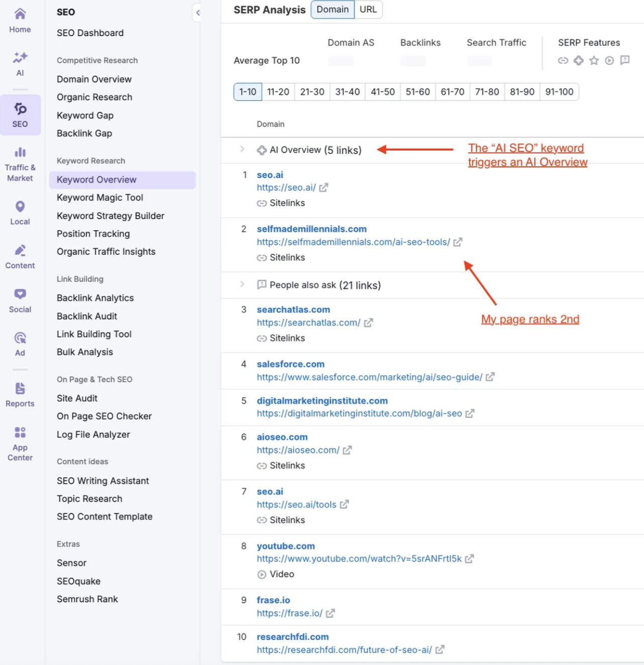
Task: Open the aioseo.com domain link
Action: tap(282, 437)
